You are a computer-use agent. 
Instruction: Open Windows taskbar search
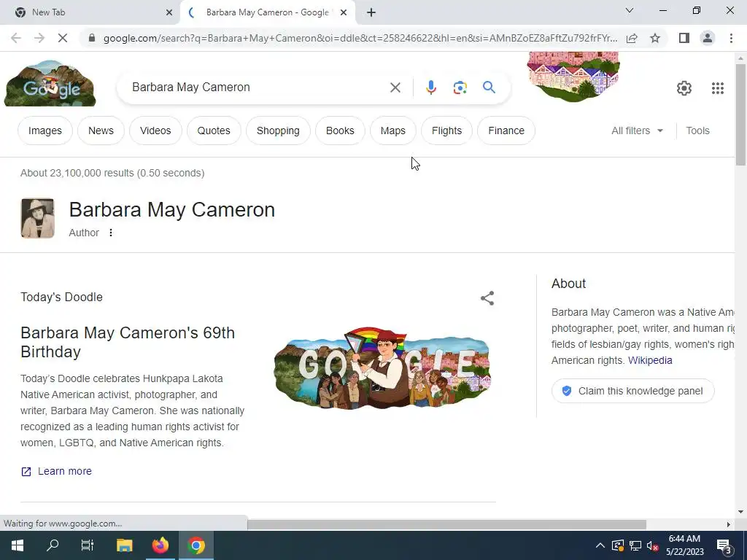[53, 545]
